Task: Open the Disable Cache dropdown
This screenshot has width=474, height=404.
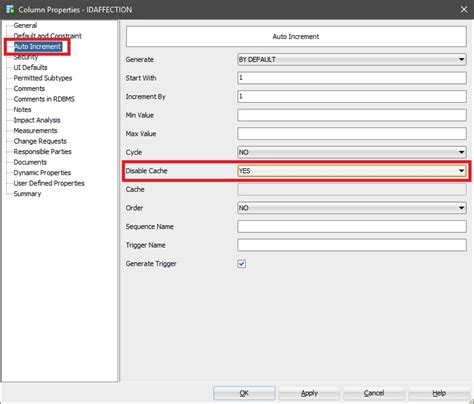Action: tap(352, 171)
